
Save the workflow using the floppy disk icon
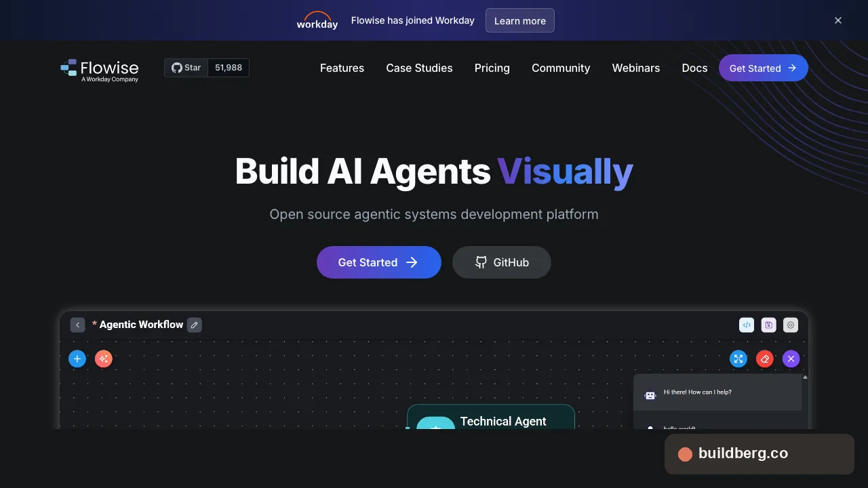pos(768,325)
